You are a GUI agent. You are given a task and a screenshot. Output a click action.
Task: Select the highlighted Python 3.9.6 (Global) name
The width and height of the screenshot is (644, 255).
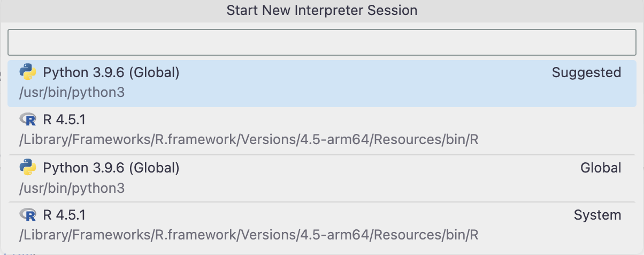(x=111, y=72)
